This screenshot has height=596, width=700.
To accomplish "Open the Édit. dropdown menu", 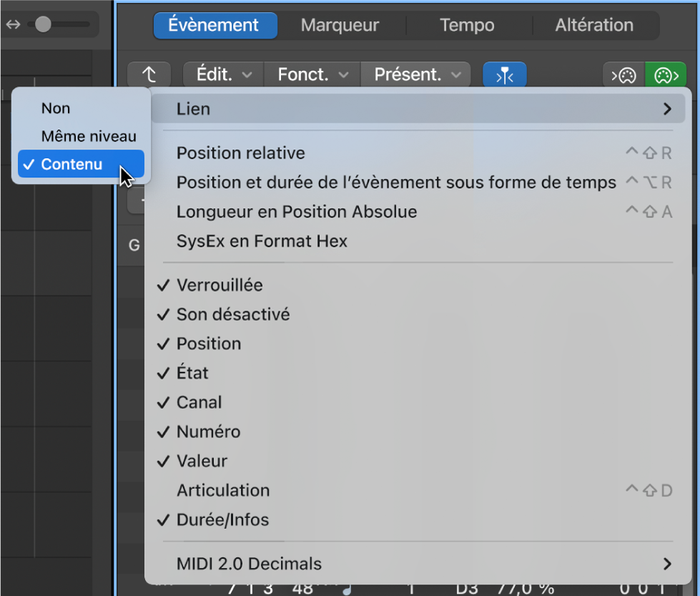I will click(224, 74).
